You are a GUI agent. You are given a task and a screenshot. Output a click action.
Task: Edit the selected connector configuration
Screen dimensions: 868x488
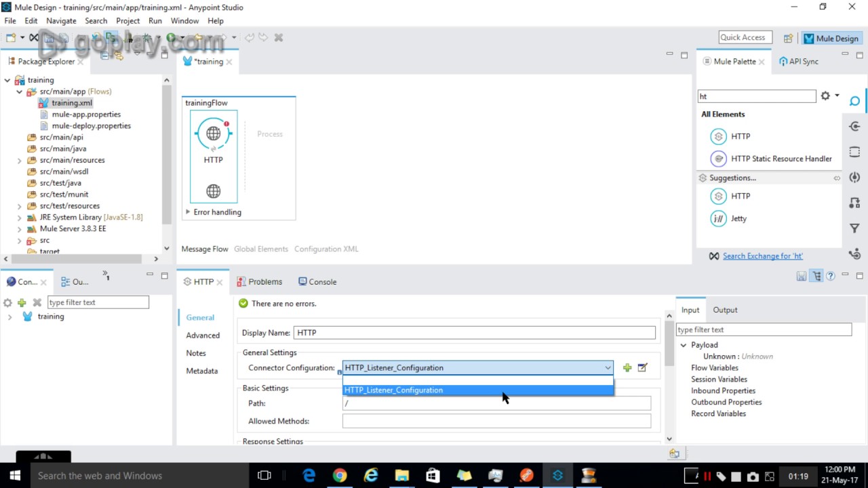tap(642, 368)
